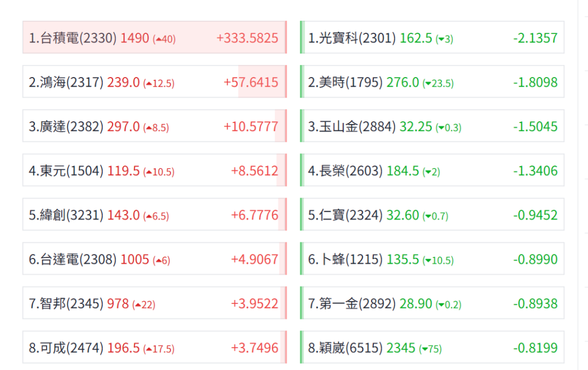Select the 東元(1504) stock name
The height and width of the screenshot is (370, 588).
[x=66, y=171]
